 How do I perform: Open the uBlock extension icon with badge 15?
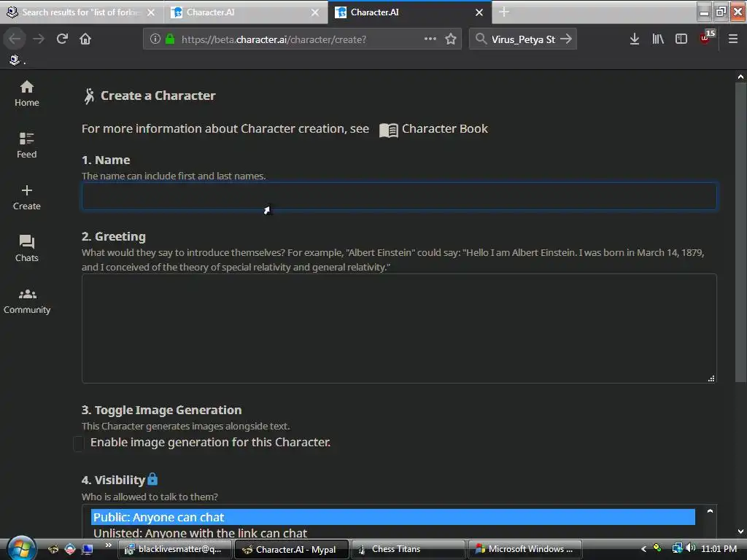707,38
